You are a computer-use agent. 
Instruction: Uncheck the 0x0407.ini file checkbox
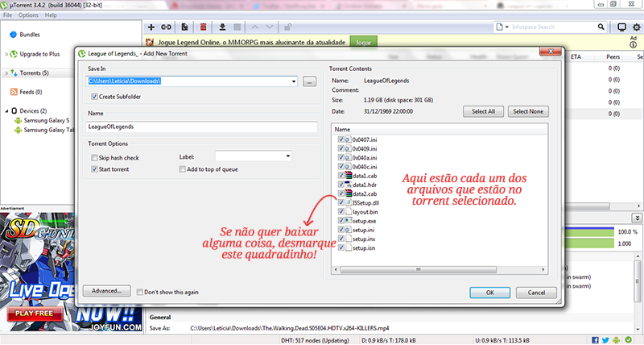tap(341, 139)
